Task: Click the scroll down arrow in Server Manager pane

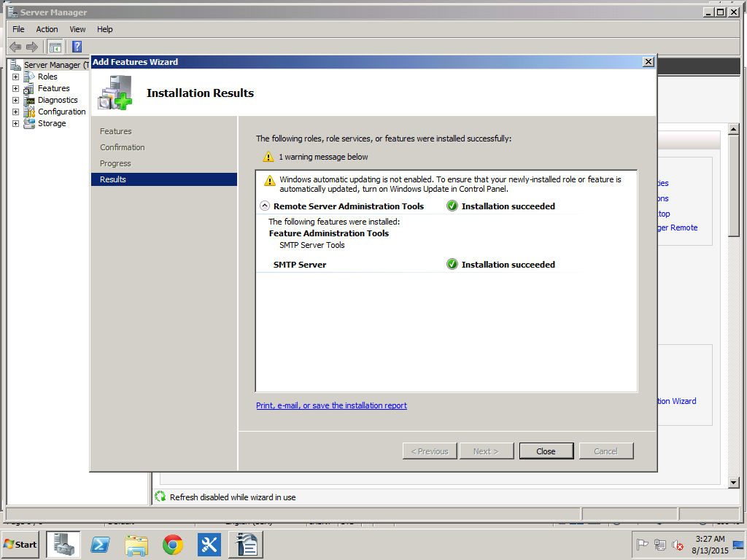Action: coord(734,483)
